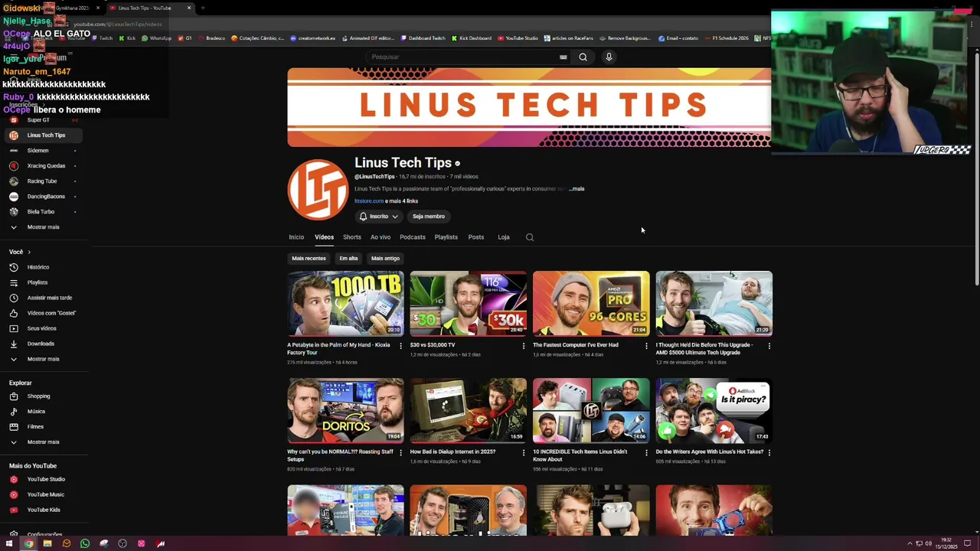The image size is (980, 551).
Task: Open Chrome from the Windows taskbar
Action: point(28,543)
